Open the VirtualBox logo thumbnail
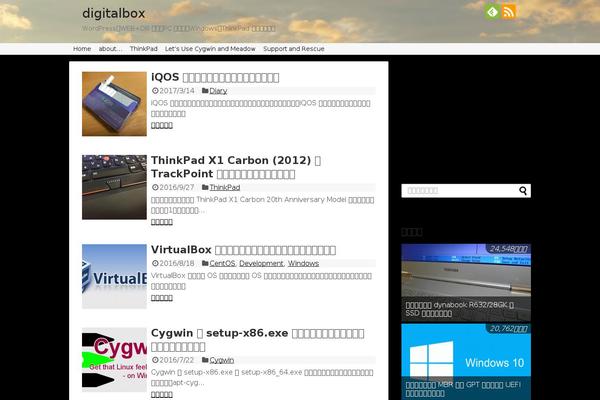This screenshot has width=600, height=400. point(114,276)
